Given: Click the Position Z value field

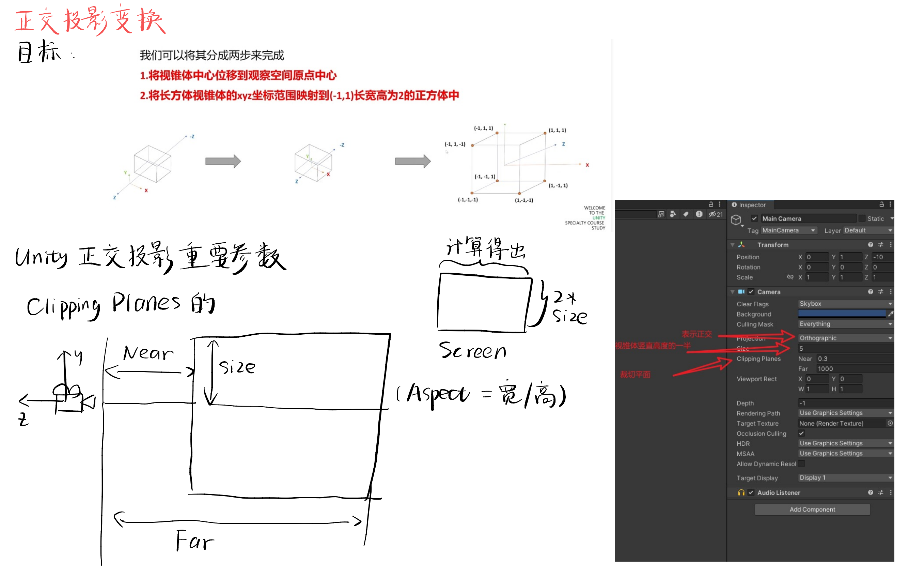Looking at the screenshot, I should pos(883,257).
